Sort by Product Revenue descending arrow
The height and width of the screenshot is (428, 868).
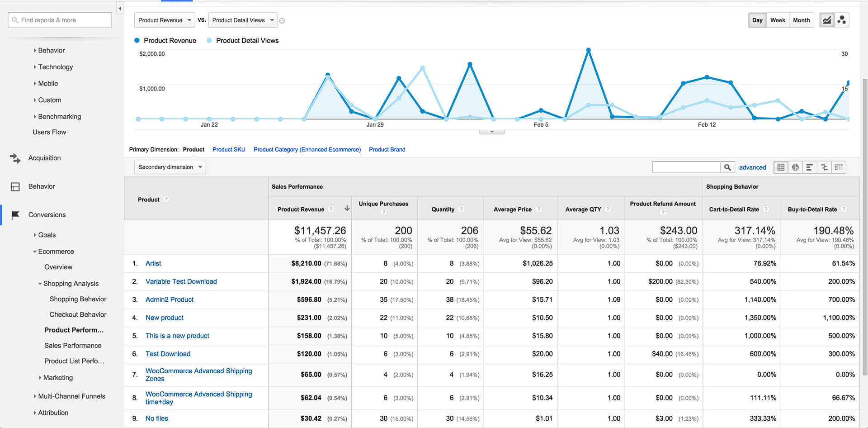tap(347, 209)
